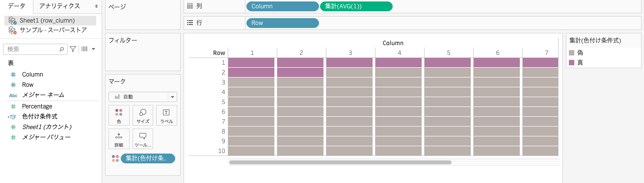Click the 偽 gray color legend swatch

point(572,52)
